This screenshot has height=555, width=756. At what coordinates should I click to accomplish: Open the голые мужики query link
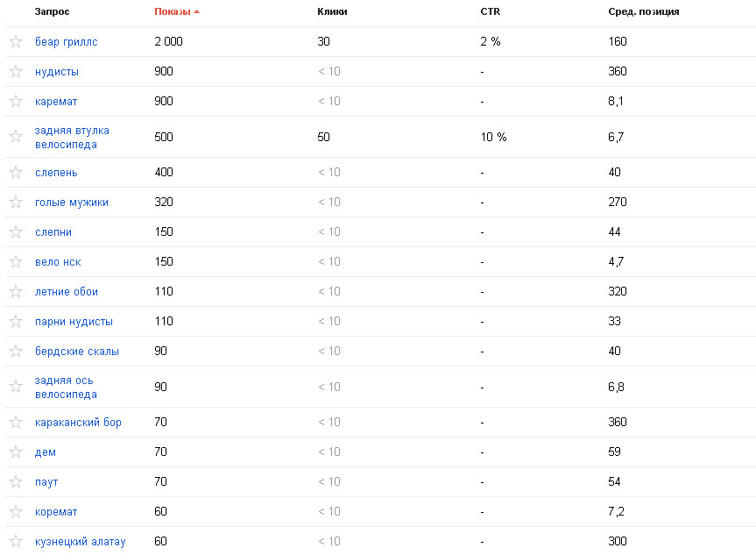point(72,203)
